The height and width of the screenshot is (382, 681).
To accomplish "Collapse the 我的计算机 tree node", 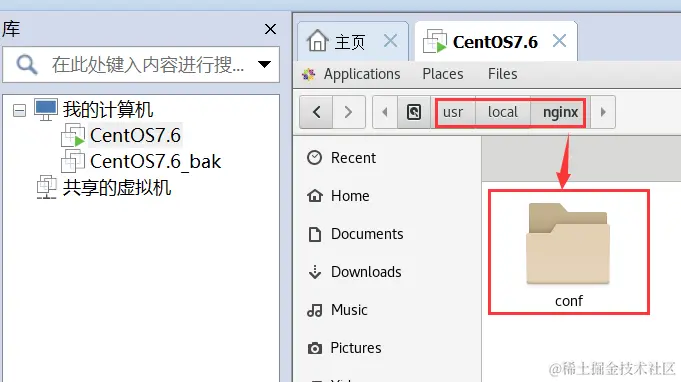I will coord(19,110).
